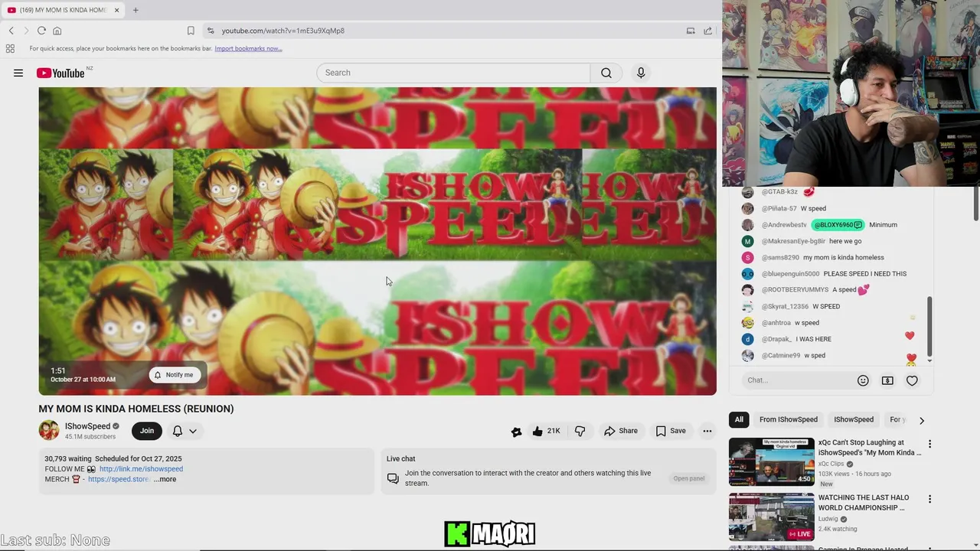Toggle the notification bell for IShowSpeed

click(178, 431)
